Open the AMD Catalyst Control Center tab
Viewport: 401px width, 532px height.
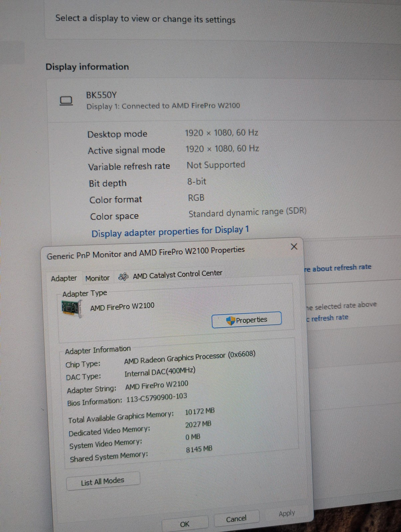pyautogui.click(x=177, y=274)
